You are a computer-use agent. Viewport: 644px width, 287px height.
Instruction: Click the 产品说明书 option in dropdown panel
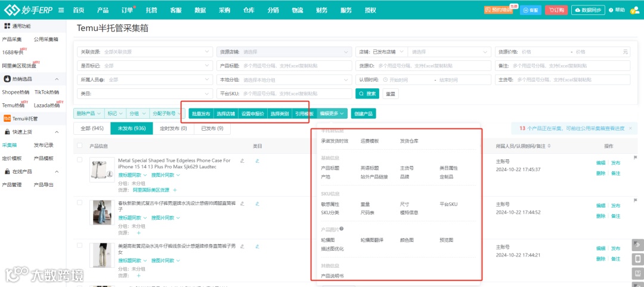[332, 275]
